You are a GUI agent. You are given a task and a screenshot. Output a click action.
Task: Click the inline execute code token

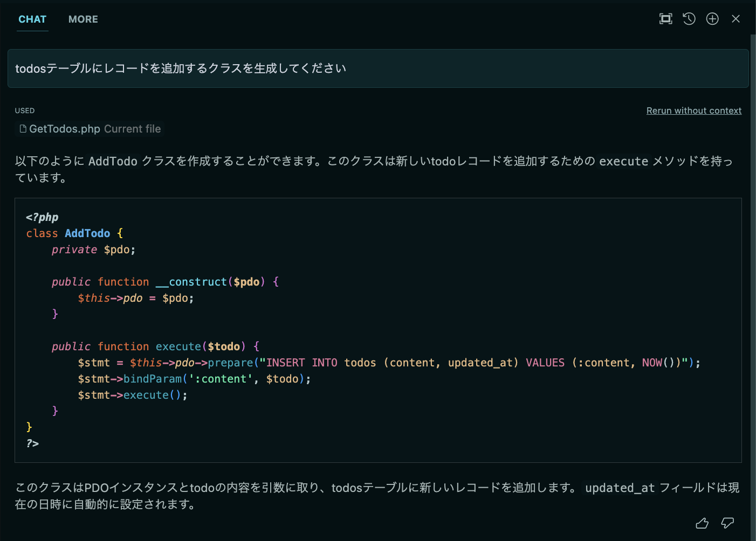(x=623, y=161)
